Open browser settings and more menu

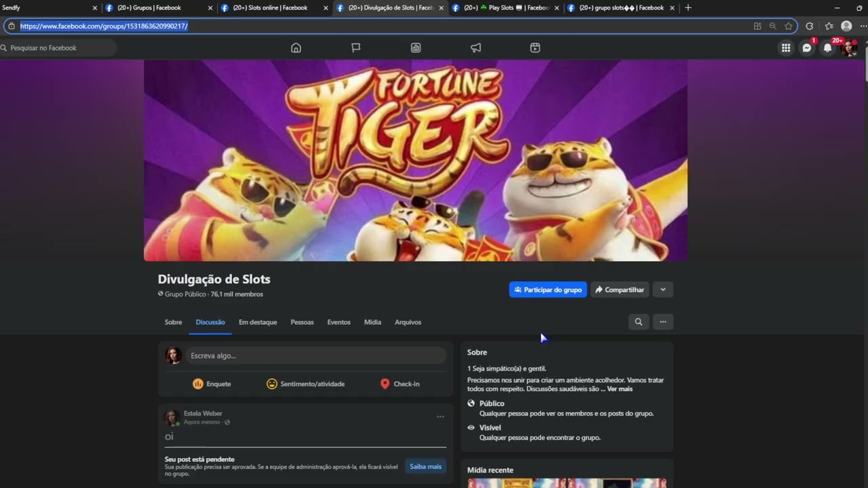[x=863, y=26]
